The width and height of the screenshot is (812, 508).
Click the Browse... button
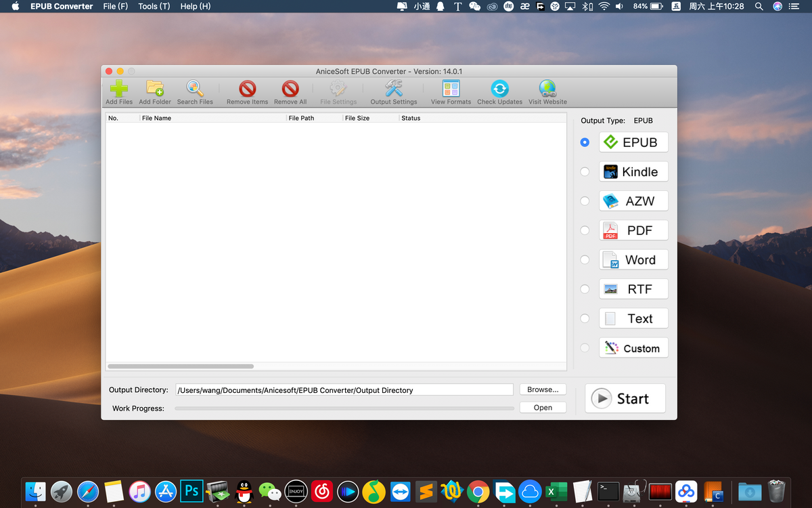(x=543, y=389)
